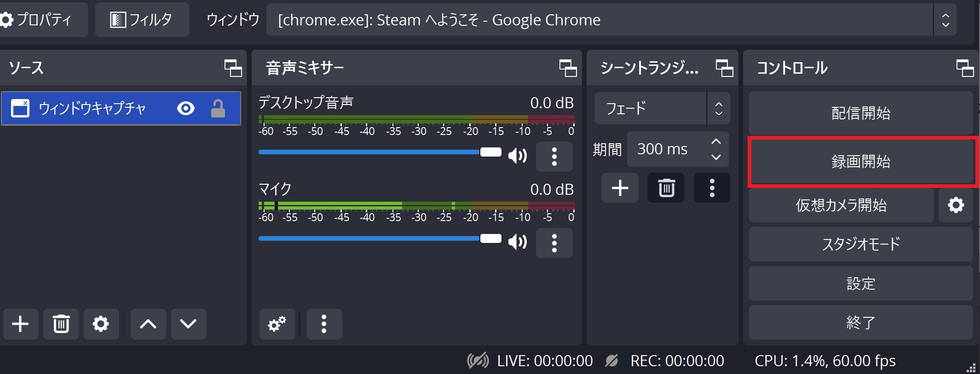
Task: Increase transition duration with up arrow
Action: pos(716,141)
